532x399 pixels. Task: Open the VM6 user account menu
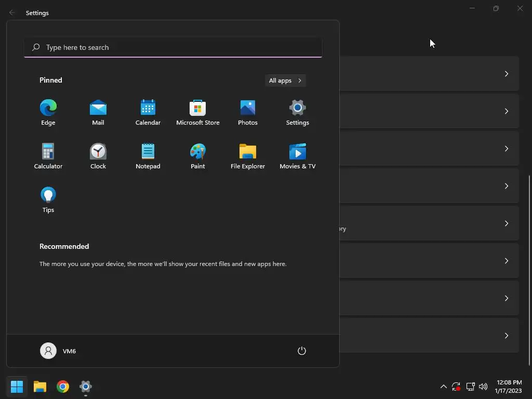[58, 351]
